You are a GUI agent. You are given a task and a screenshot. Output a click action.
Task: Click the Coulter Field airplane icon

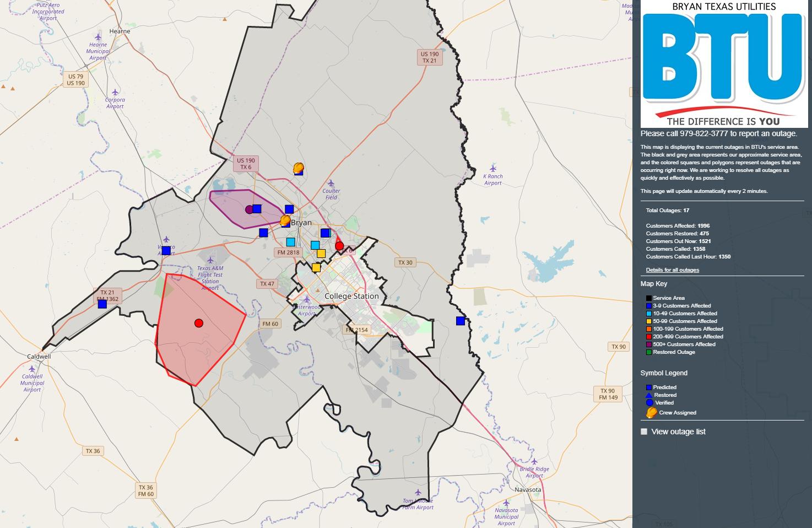(x=331, y=184)
